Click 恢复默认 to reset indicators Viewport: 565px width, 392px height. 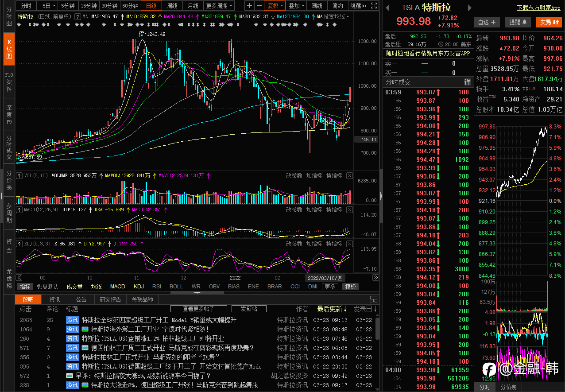point(47,287)
